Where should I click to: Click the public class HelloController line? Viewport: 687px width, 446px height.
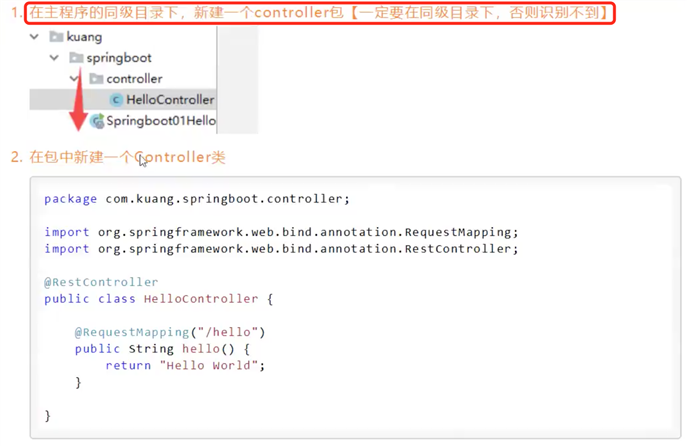pyautogui.click(x=158, y=299)
